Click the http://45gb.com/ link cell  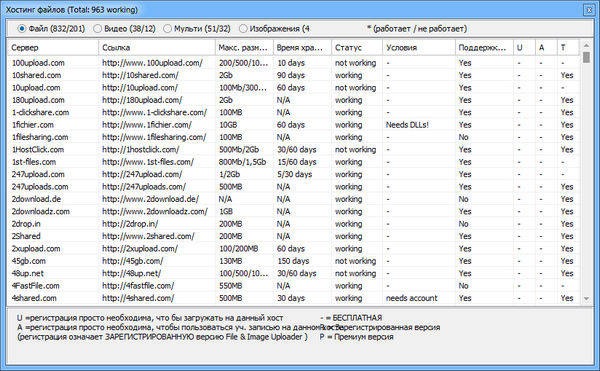click(x=132, y=261)
